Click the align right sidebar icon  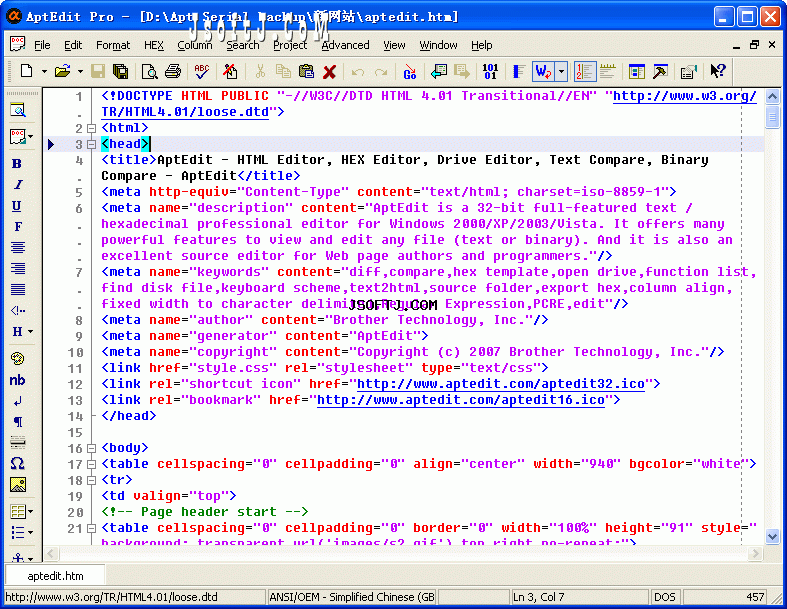click(x=18, y=269)
